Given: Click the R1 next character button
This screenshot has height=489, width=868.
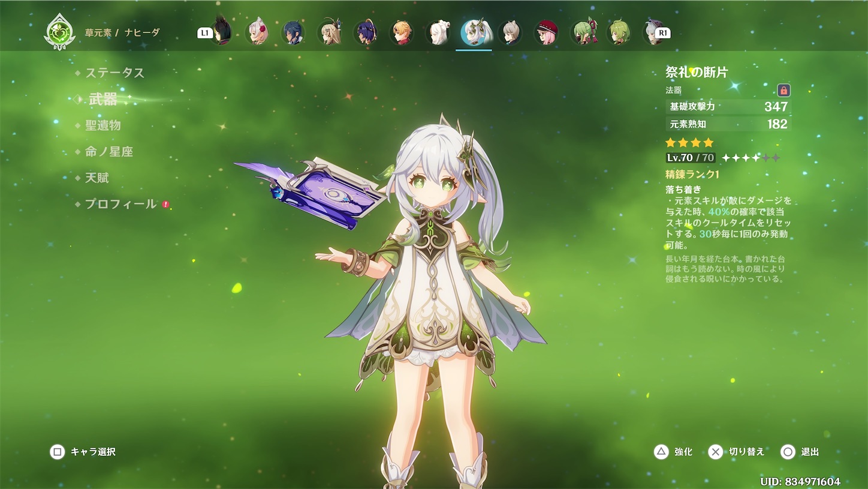Looking at the screenshot, I should click(662, 33).
